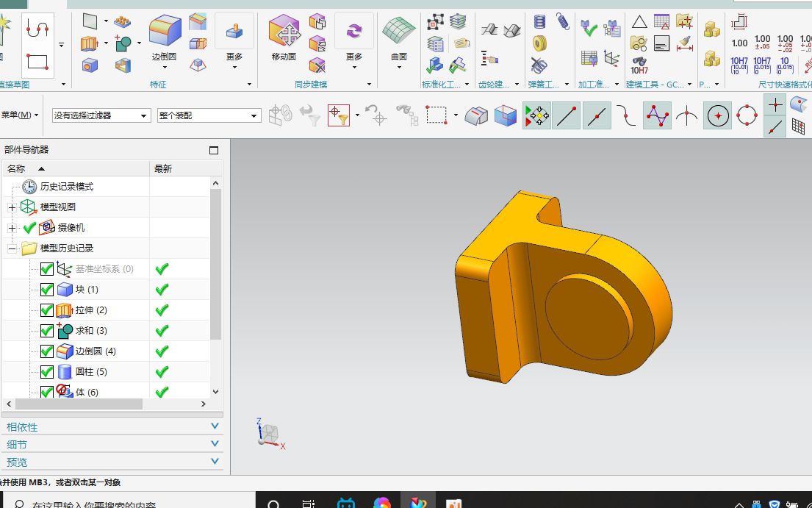Select the 边倒圆 (4) feature row

106,351
